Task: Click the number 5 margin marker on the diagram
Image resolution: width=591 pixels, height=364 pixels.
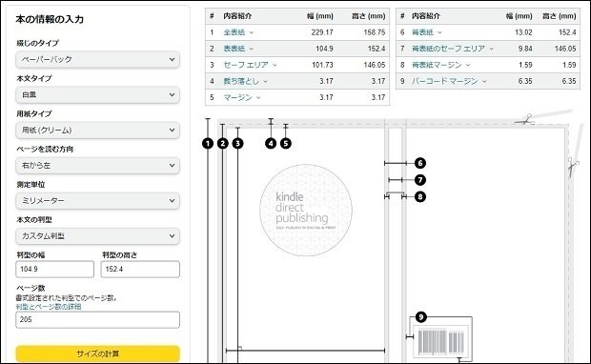Action: pos(286,143)
